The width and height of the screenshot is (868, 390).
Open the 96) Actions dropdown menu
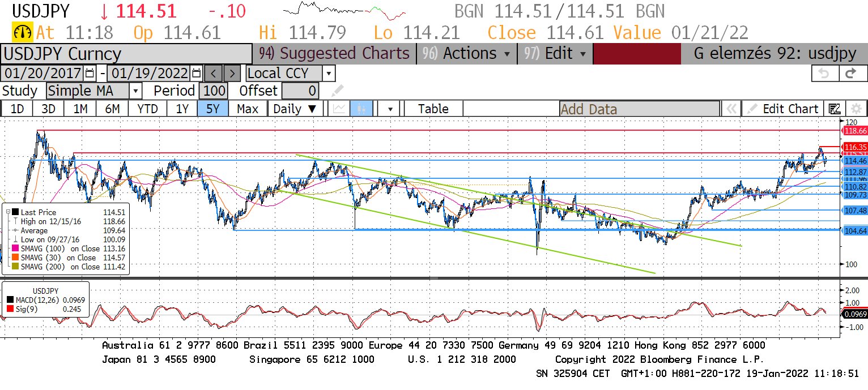click(467, 54)
